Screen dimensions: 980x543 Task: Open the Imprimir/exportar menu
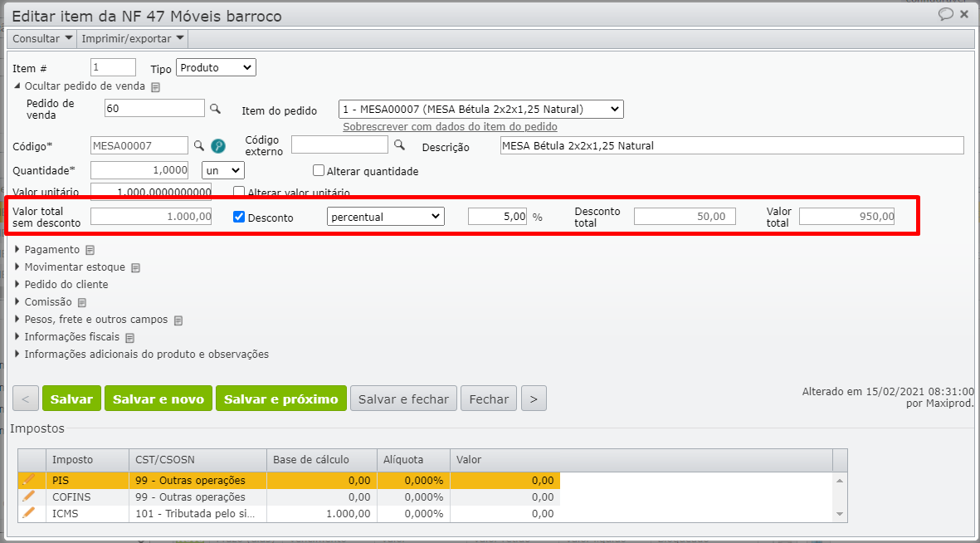(132, 39)
